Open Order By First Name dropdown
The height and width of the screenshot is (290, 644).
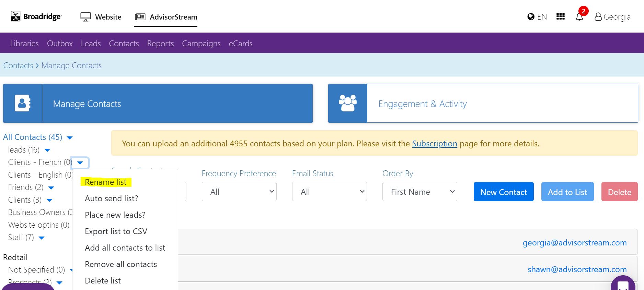pos(419,192)
